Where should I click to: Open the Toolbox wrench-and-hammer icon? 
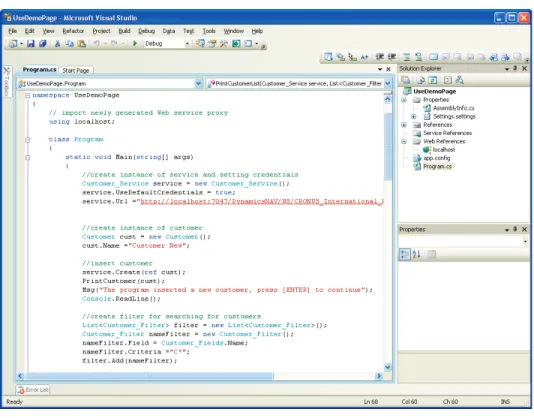coord(224,44)
